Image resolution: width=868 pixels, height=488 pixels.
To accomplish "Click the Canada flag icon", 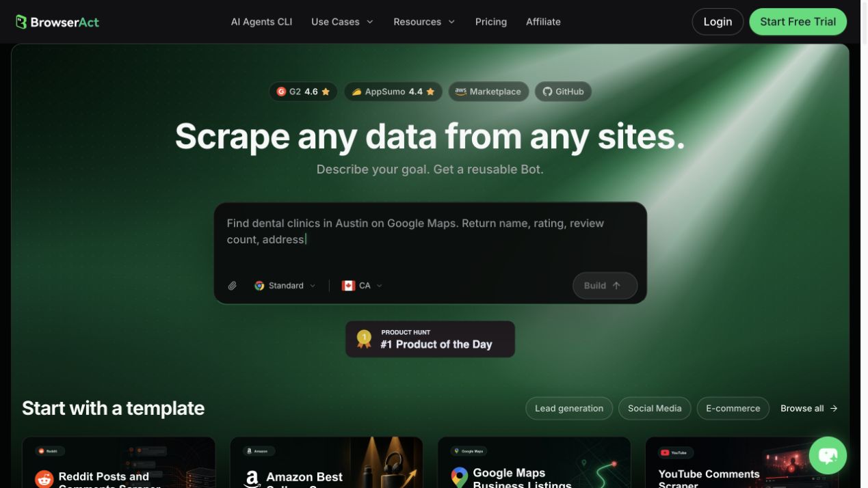I will click(x=349, y=286).
